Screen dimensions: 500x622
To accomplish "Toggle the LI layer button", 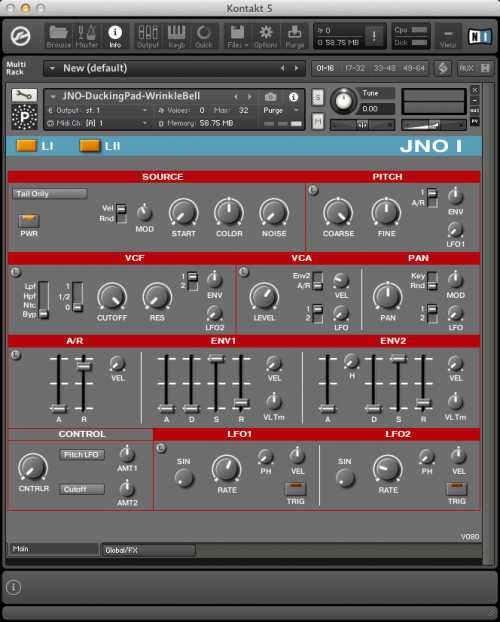I will tap(26, 146).
